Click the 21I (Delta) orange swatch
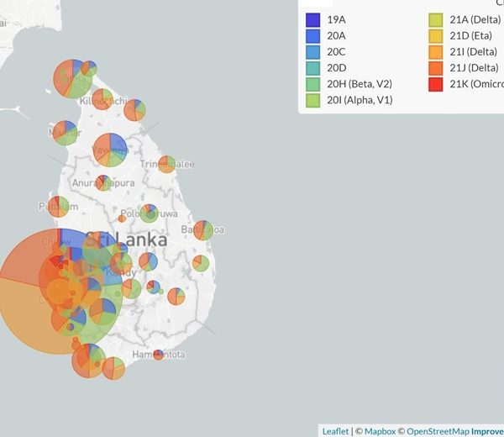The height and width of the screenshot is (437, 504). click(x=437, y=51)
